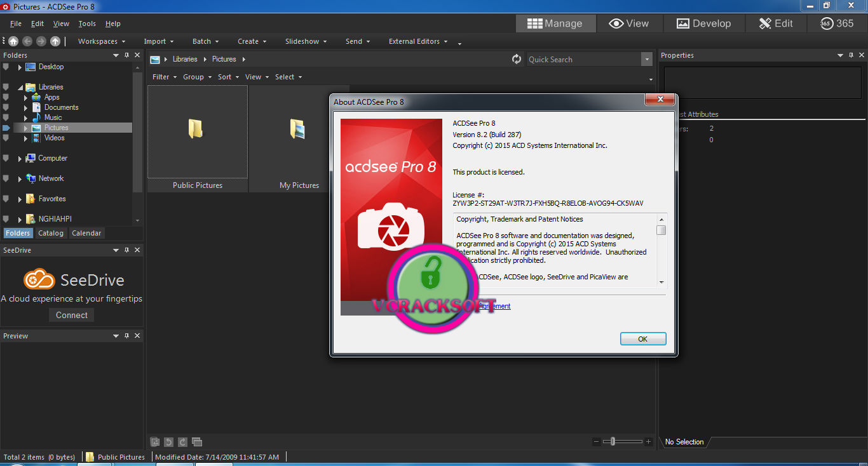Image resolution: width=868 pixels, height=466 pixels.
Task: Pin the Properties panel with its pushpin icon
Action: tap(851, 55)
